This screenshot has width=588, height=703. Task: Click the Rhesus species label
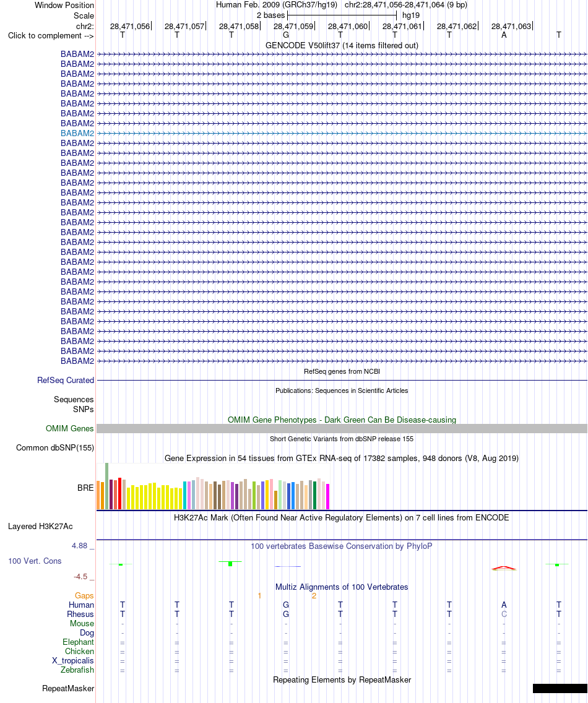[80, 615]
